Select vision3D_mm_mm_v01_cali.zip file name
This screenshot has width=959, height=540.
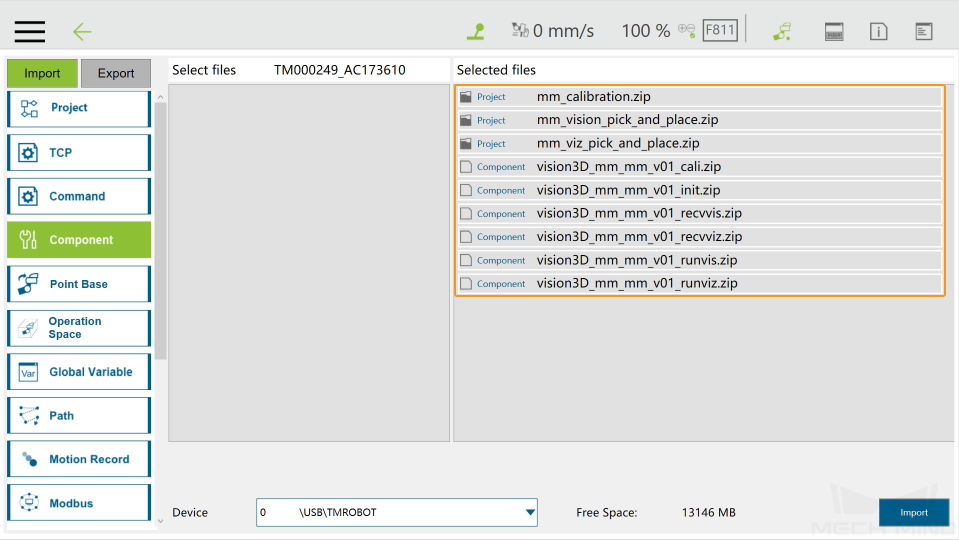point(629,166)
